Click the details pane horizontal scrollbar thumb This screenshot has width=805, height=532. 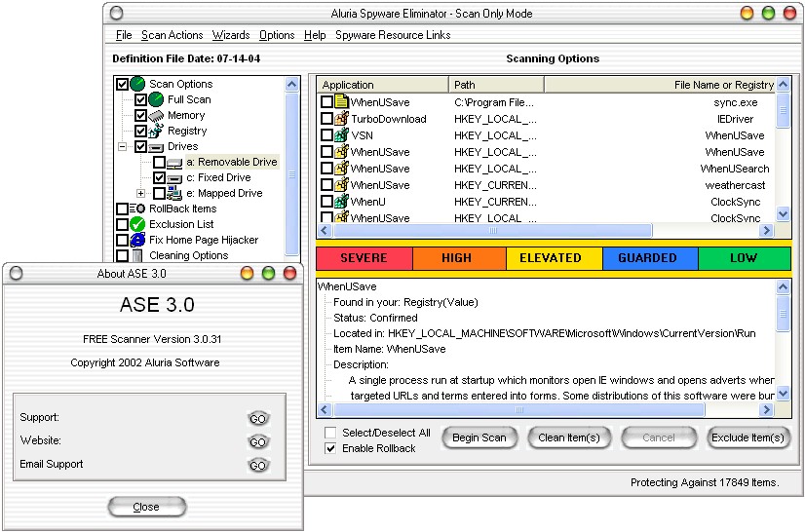pos(519,410)
